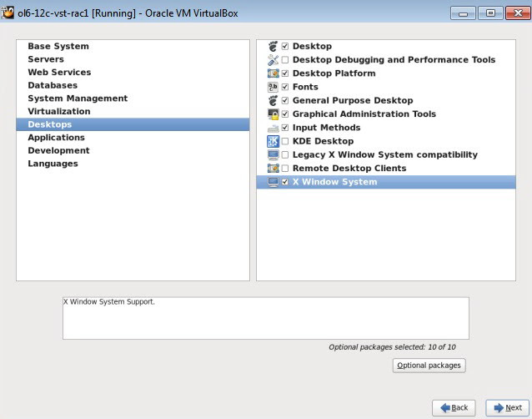Click the GNOME foot icon beside Desktop
The image size is (532, 419).
point(273,46)
